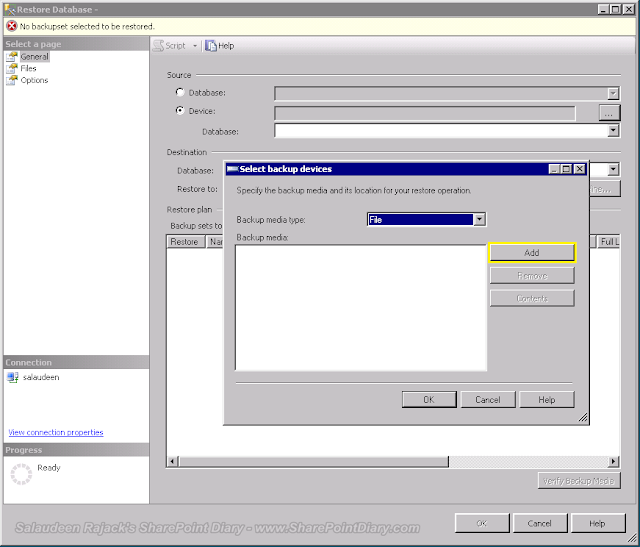Click the Backup media list box
This screenshot has width=640, height=547.
(361, 308)
